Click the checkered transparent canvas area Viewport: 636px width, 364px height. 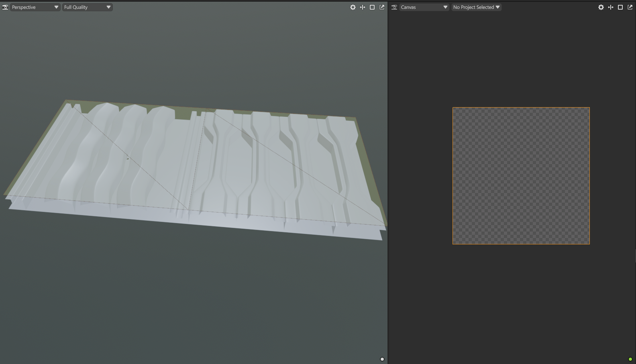tap(521, 175)
